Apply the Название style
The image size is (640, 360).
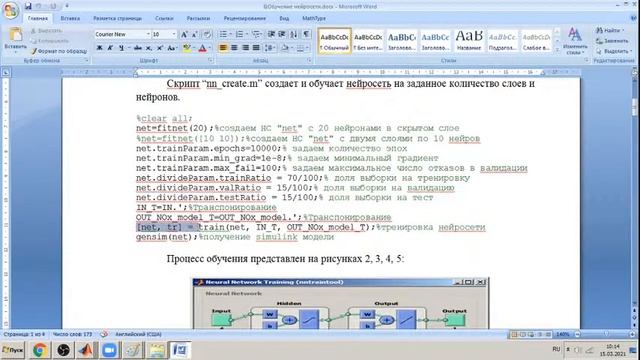tap(469, 40)
